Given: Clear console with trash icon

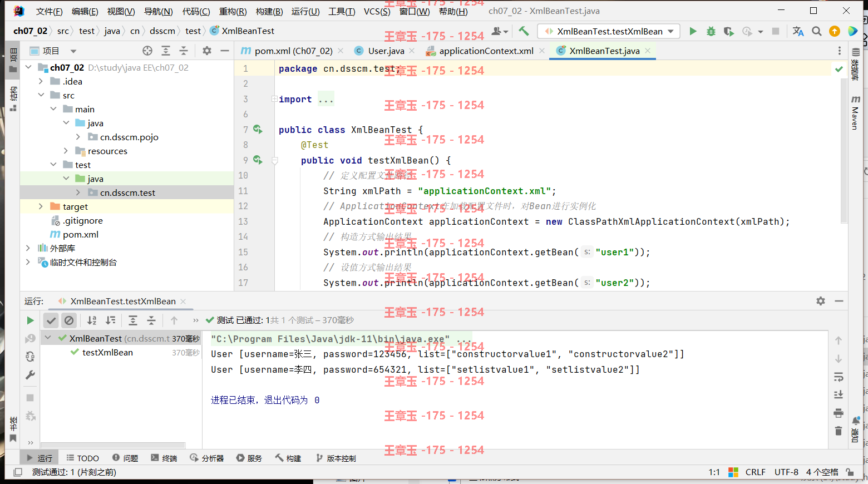Looking at the screenshot, I should tap(839, 431).
